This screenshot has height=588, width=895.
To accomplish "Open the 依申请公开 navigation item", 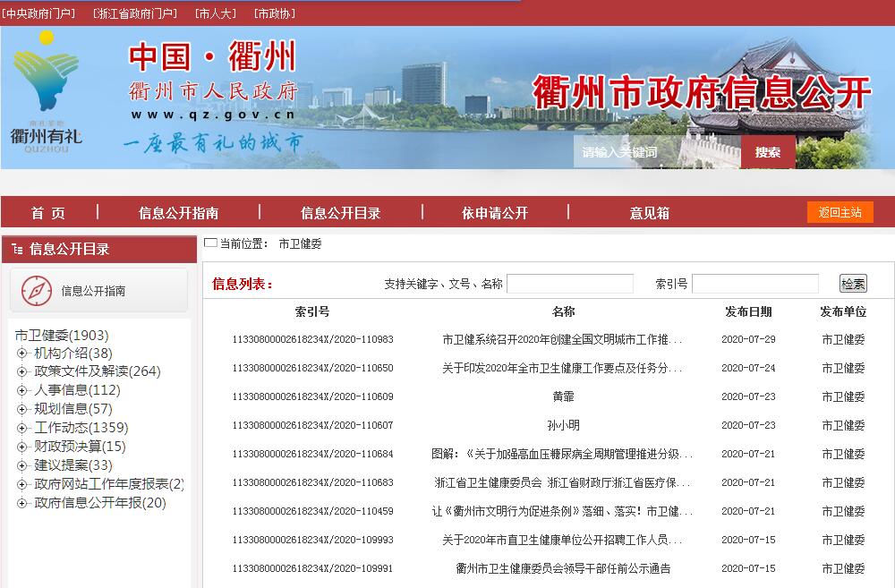I will tap(494, 213).
